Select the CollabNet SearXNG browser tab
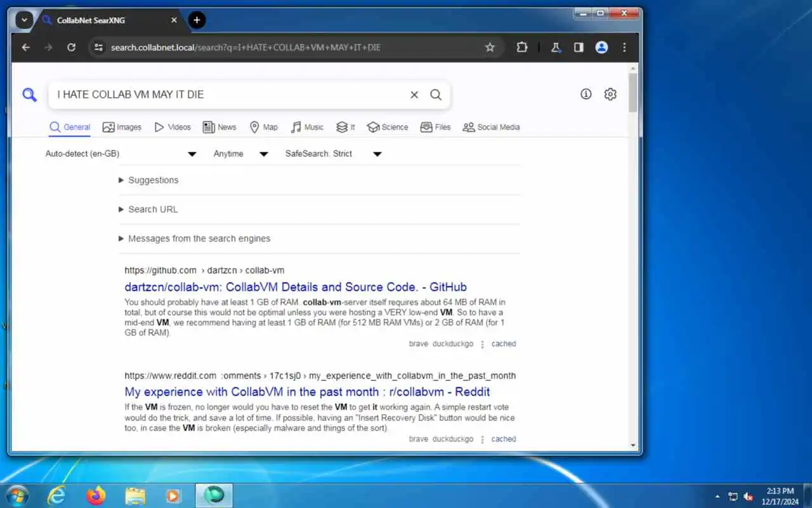Screen dimensions: 812x508 [110, 20]
